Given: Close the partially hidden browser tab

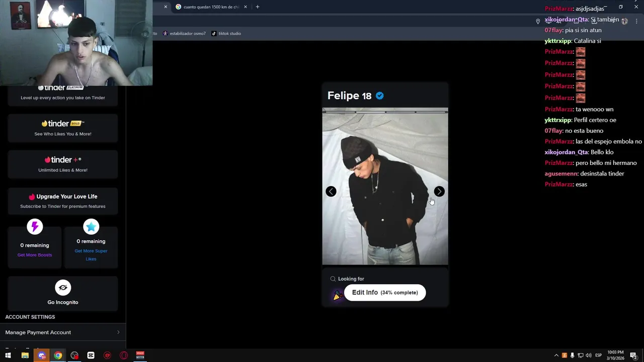Looking at the screenshot, I should pyautogui.click(x=166, y=7).
